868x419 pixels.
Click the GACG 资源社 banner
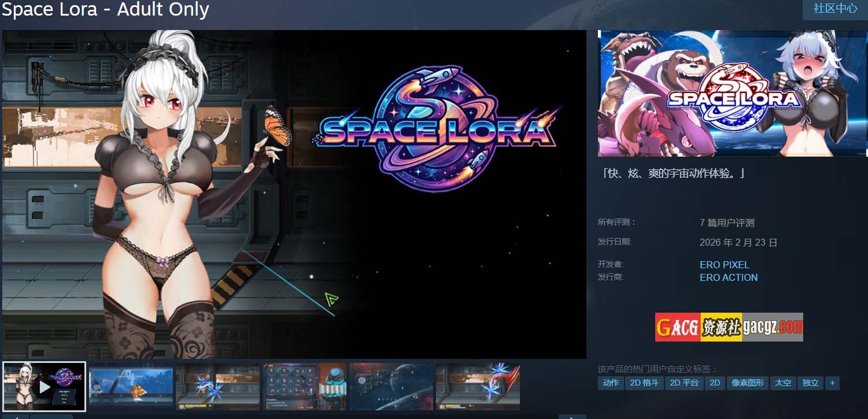pyautogui.click(x=729, y=327)
